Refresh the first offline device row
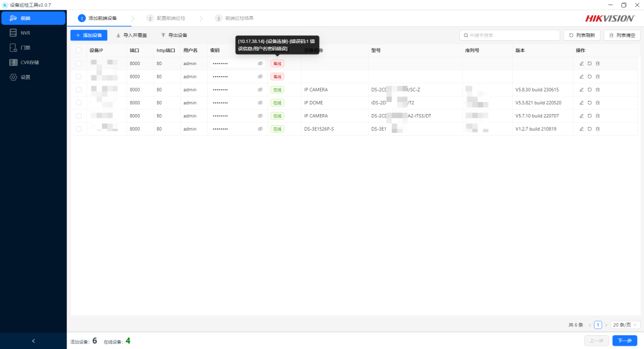This screenshot has height=349, width=644. [589, 64]
